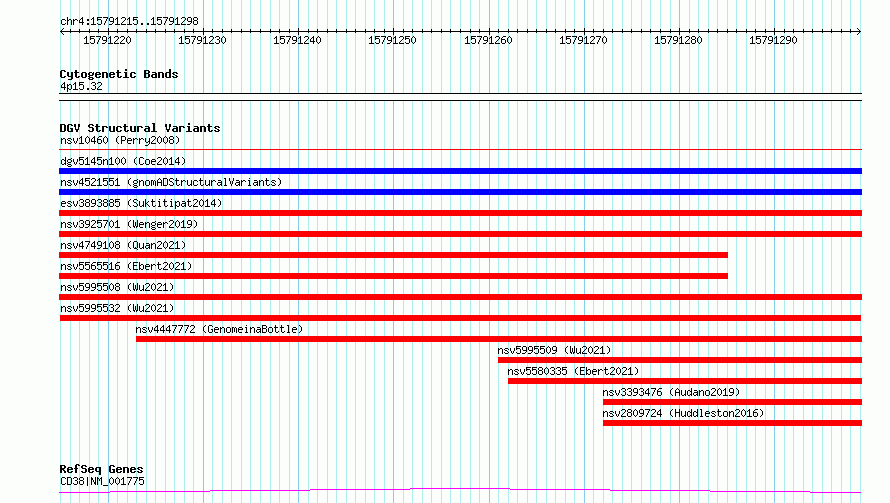The width and height of the screenshot is (890, 503).
Task: Click ruler position 15791290
Action: [773, 40]
